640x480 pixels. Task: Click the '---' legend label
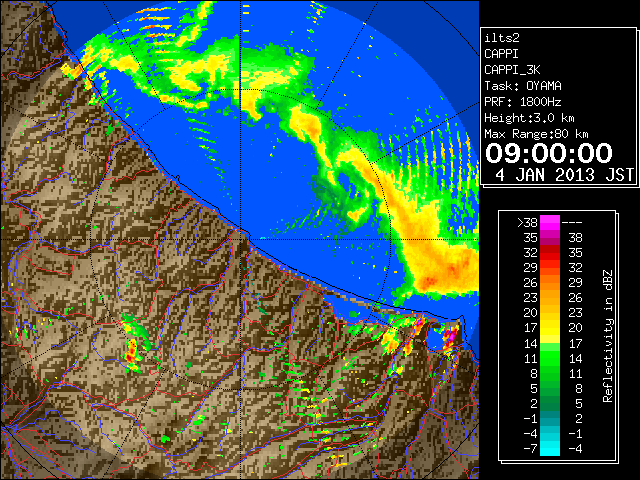coord(572,222)
